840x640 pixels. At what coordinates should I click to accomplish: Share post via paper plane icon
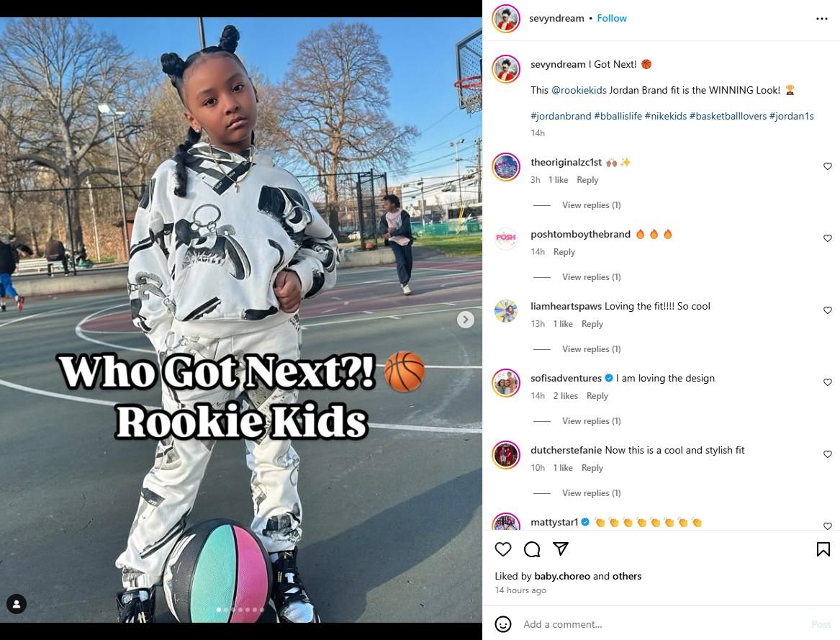coord(560,549)
